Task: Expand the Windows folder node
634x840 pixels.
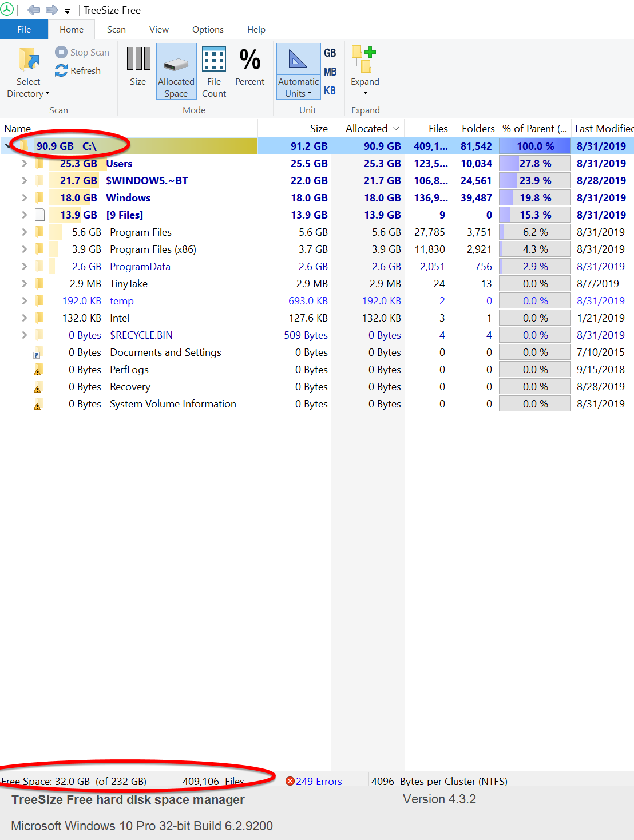Action: (x=24, y=198)
